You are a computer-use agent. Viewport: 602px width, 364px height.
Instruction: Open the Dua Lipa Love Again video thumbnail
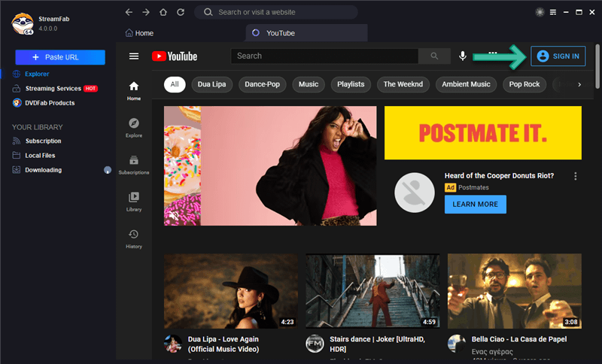click(x=231, y=291)
